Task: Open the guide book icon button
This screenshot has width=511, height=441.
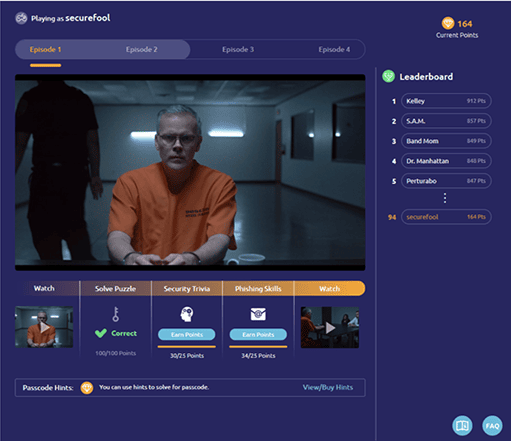Action: click(x=462, y=426)
